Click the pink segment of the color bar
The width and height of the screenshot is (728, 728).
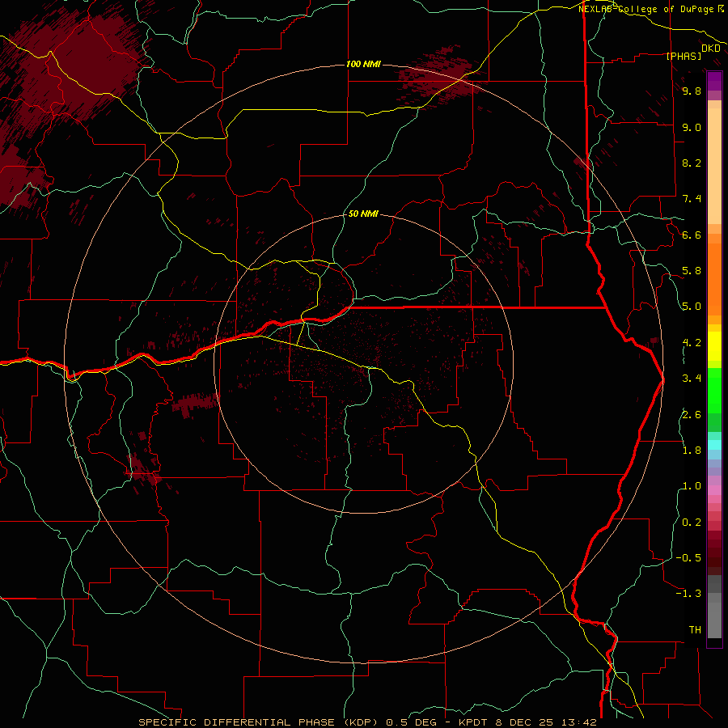pos(714,490)
